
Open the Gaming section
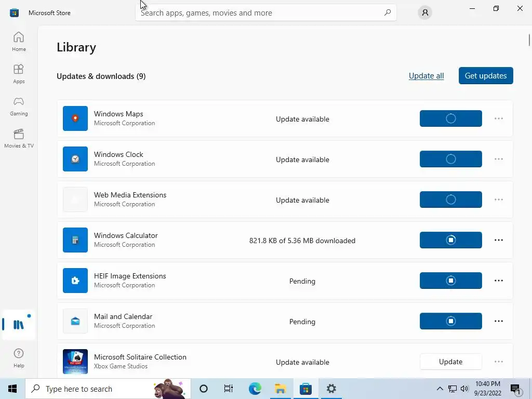coord(19,106)
